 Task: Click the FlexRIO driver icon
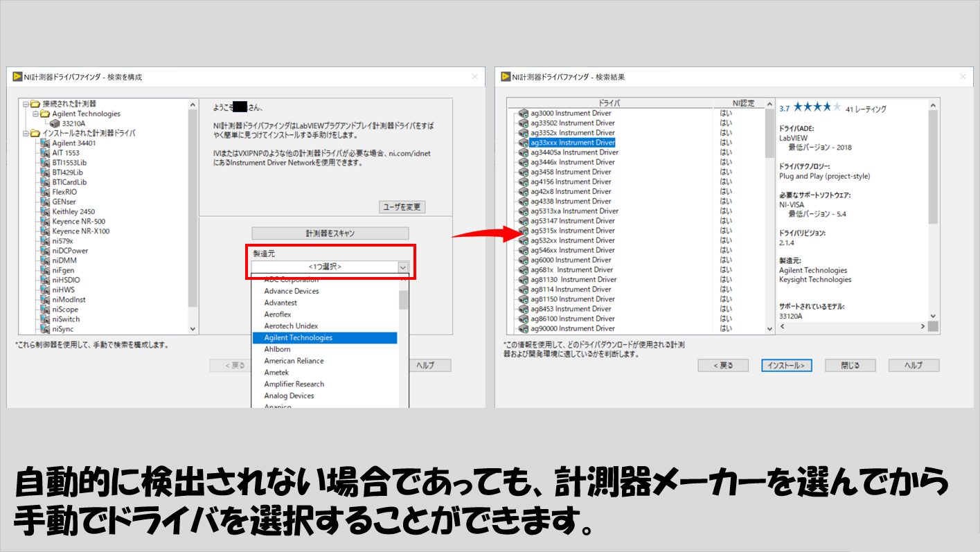(x=45, y=192)
